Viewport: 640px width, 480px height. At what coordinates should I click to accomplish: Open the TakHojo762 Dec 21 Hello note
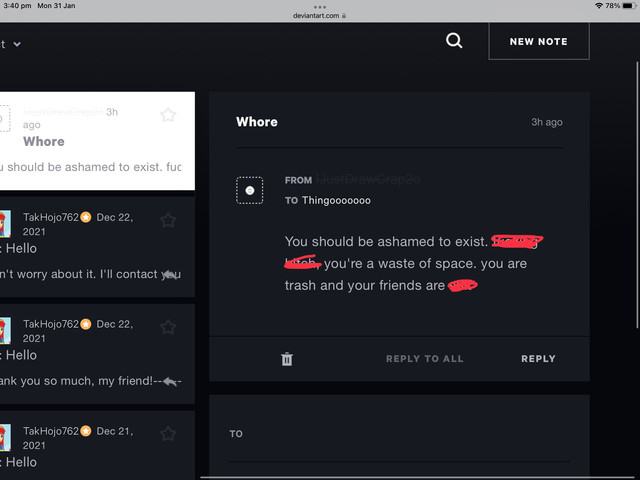coord(97,445)
